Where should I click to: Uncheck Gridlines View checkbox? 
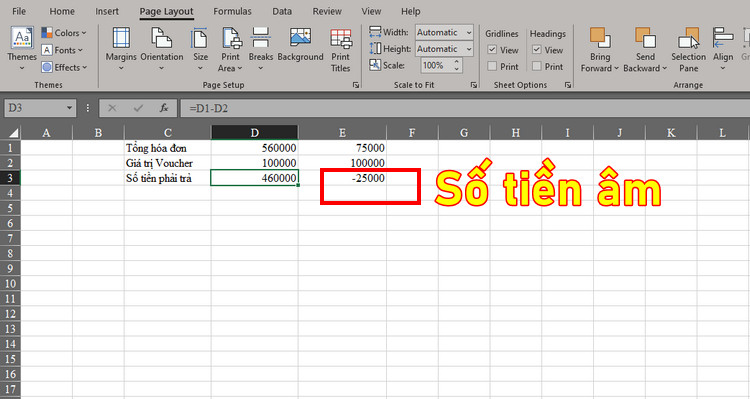(x=492, y=50)
